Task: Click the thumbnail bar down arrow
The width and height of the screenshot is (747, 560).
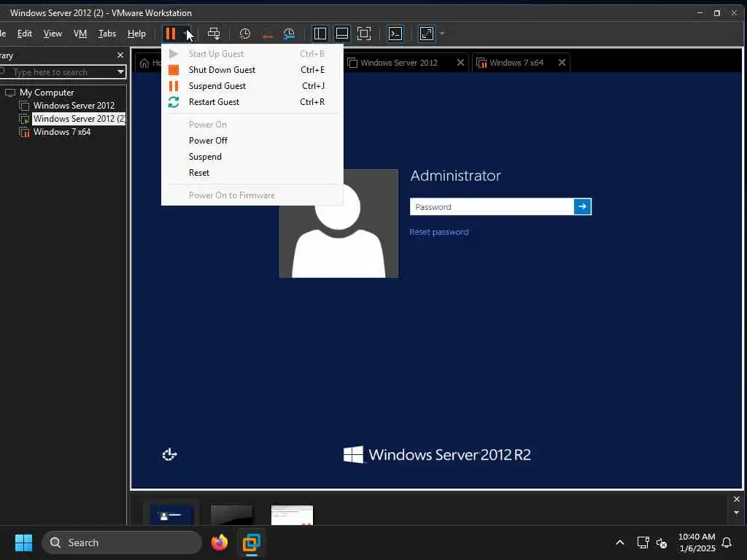Action: 737,513
